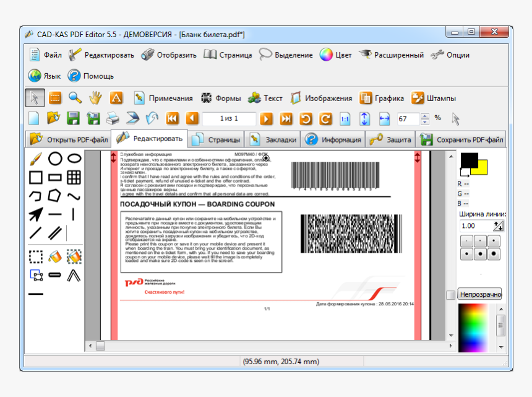Open the Цвет menu
The width and height of the screenshot is (532, 397).
point(335,55)
